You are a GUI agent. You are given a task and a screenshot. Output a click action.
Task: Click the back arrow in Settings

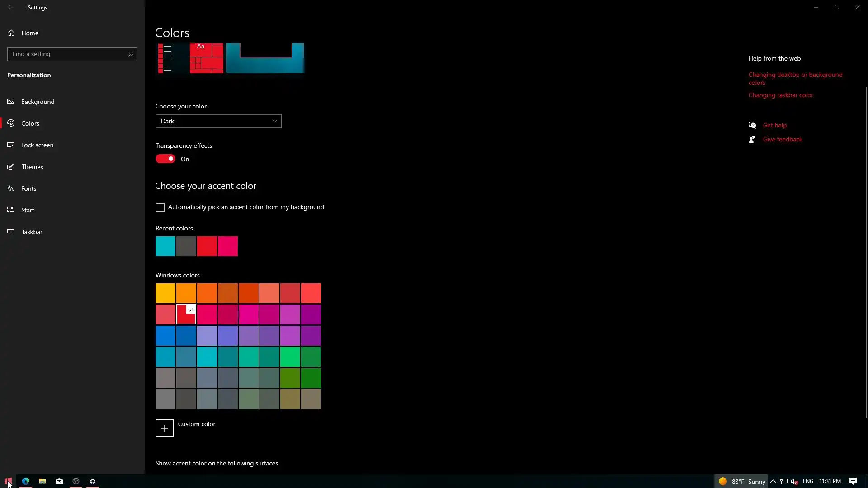11,7
